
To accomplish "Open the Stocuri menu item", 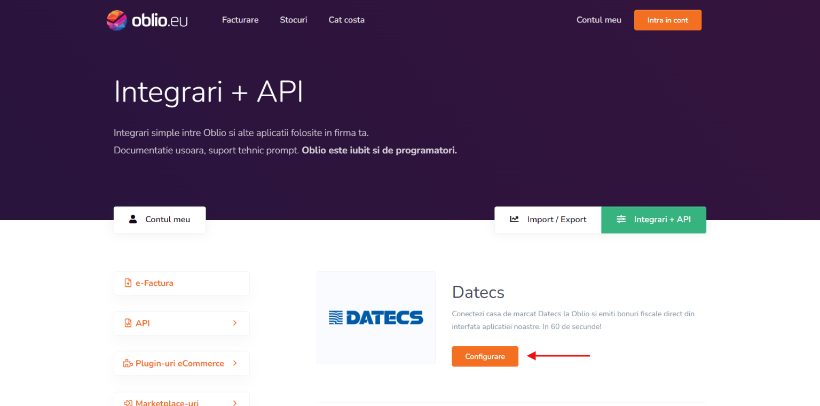I will (x=293, y=20).
